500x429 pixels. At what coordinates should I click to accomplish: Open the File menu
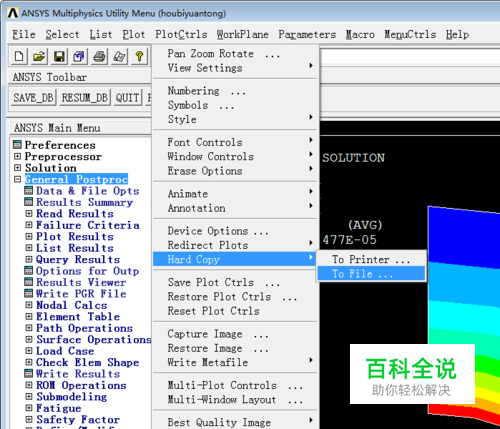pyautogui.click(x=24, y=34)
